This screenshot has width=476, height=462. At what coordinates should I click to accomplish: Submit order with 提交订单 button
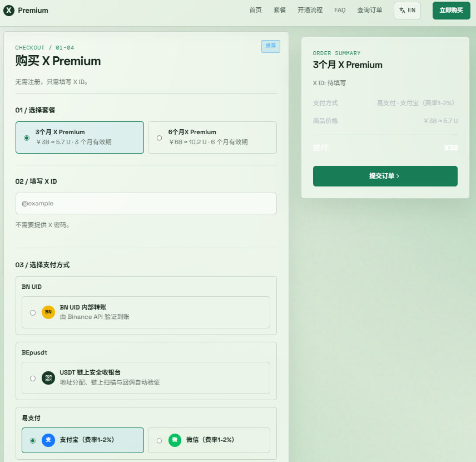point(385,176)
